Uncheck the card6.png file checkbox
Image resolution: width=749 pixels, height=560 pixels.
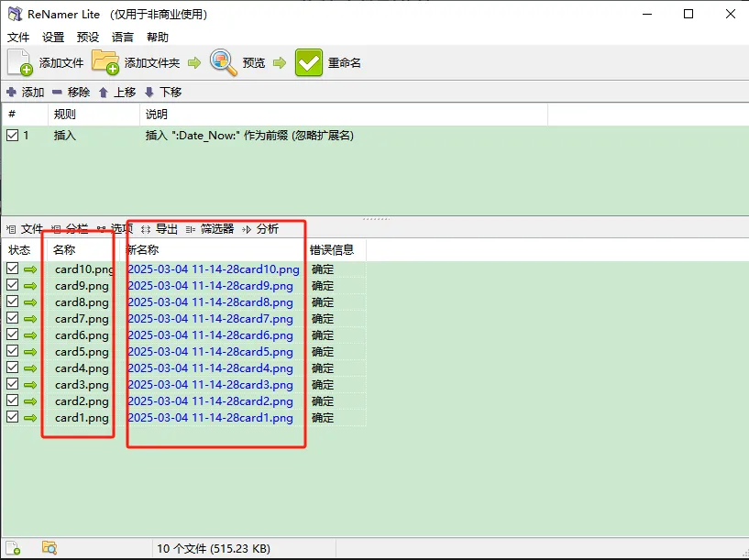point(13,335)
